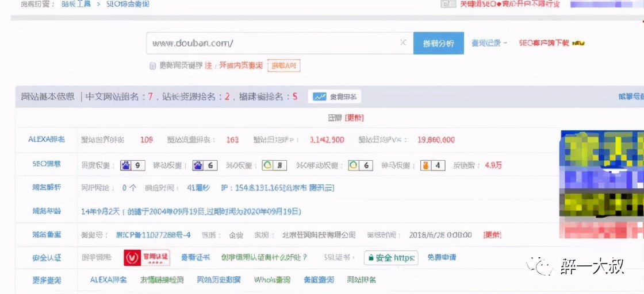Open the ALEXA ranking row label
644x294 pixels.
pos(47,140)
